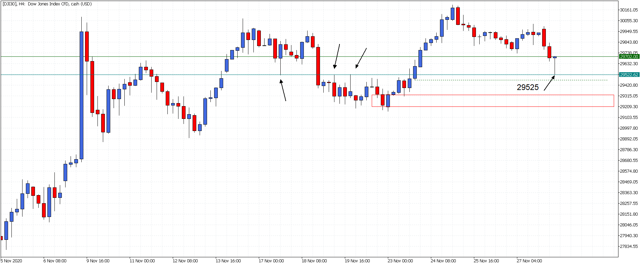Screen dimensions: 644x265
Task: Click the 13 Nov 16:00 time label
Action: pyautogui.click(x=228, y=261)
